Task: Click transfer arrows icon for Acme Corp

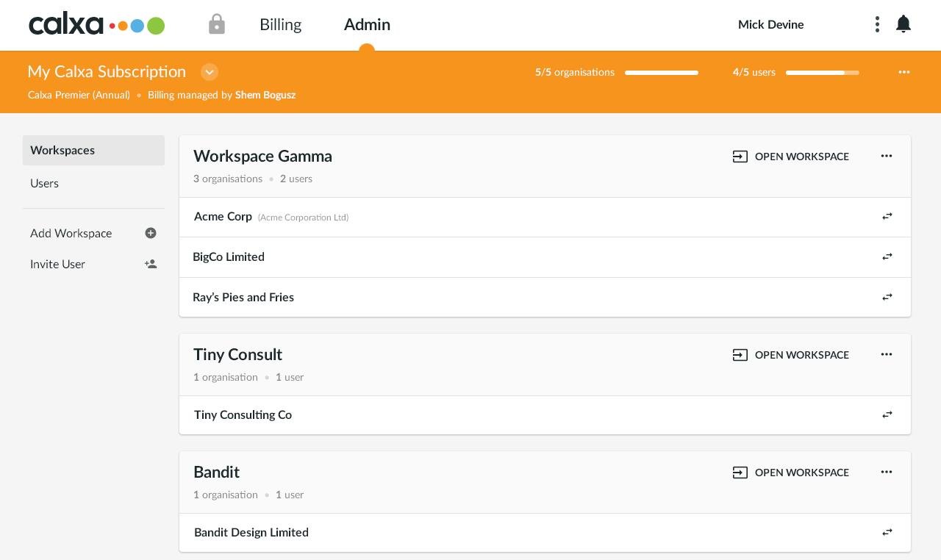Action: (x=887, y=217)
